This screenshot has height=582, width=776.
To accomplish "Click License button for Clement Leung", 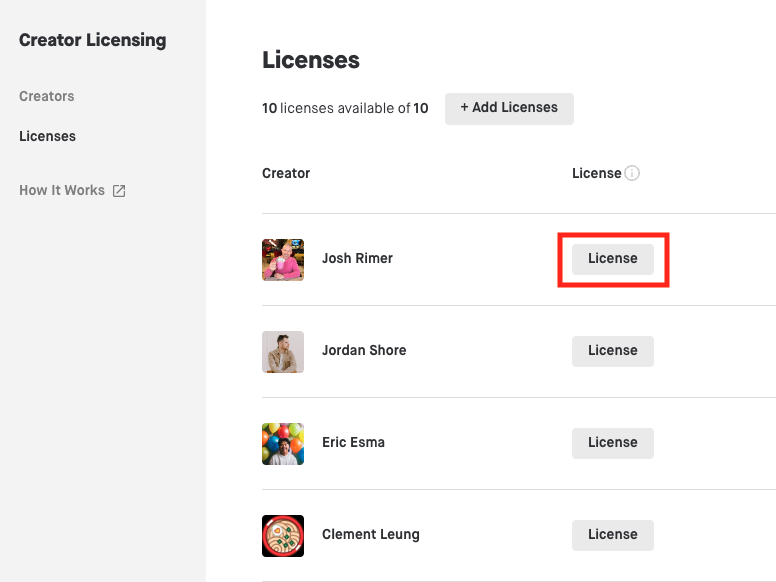I will 612,534.
